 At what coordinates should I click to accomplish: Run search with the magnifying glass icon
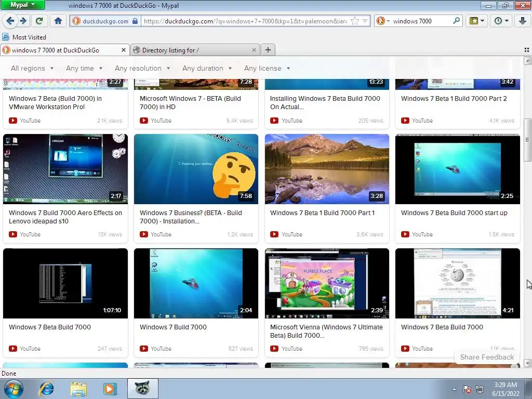456,21
